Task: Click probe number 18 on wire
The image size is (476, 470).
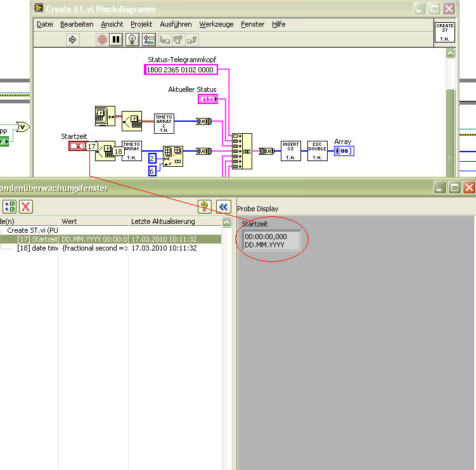Action: point(119,152)
